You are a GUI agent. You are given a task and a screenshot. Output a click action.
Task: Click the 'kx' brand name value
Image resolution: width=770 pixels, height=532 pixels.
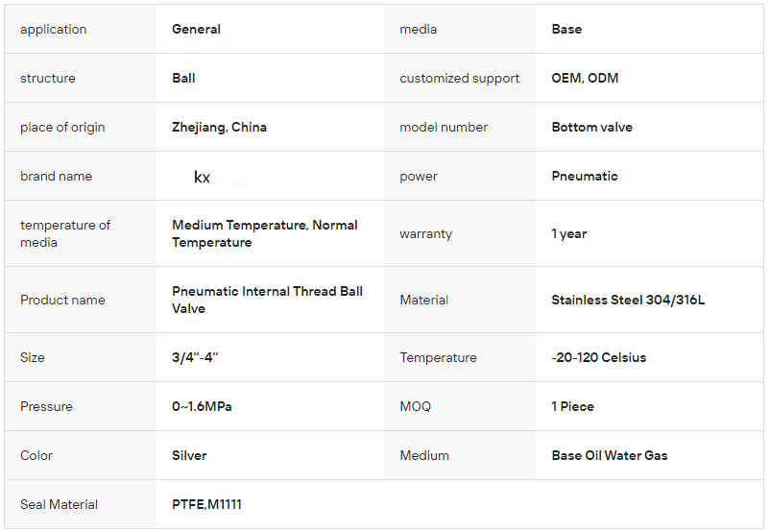[202, 178]
